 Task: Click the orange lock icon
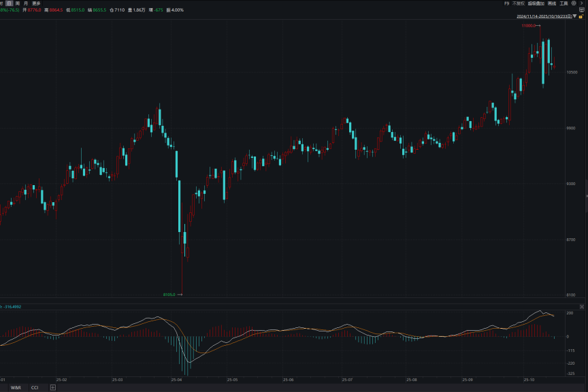point(581,16)
